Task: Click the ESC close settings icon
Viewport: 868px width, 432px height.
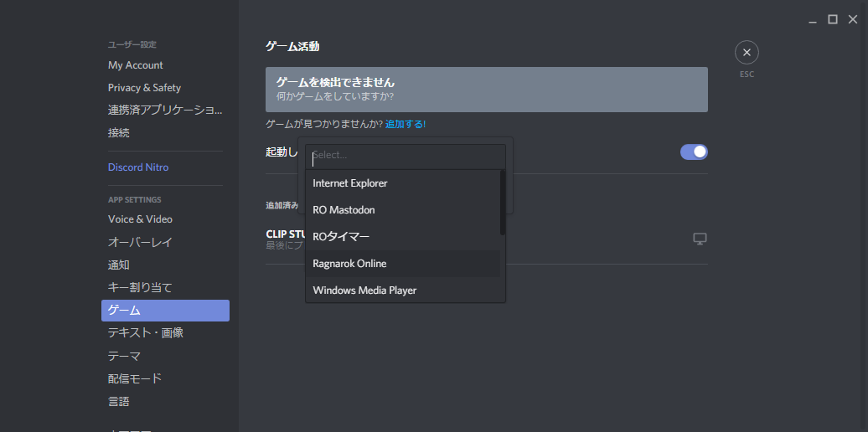Action: (x=746, y=53)
